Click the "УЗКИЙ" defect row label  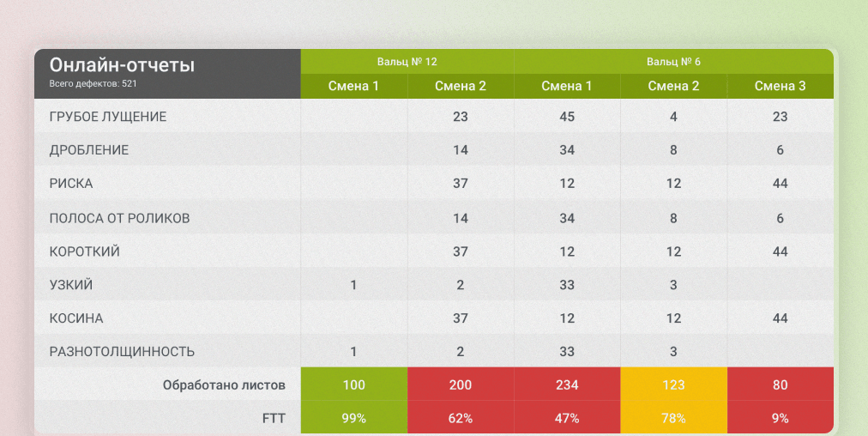pyautogui.click(x=71, y=285)
